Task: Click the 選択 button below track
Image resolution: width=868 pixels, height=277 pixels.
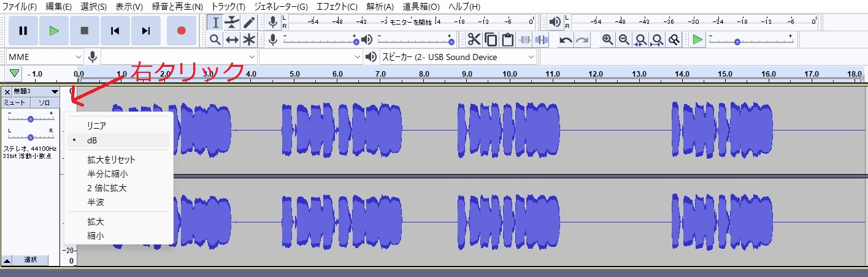Action: [x=31, y=260]
